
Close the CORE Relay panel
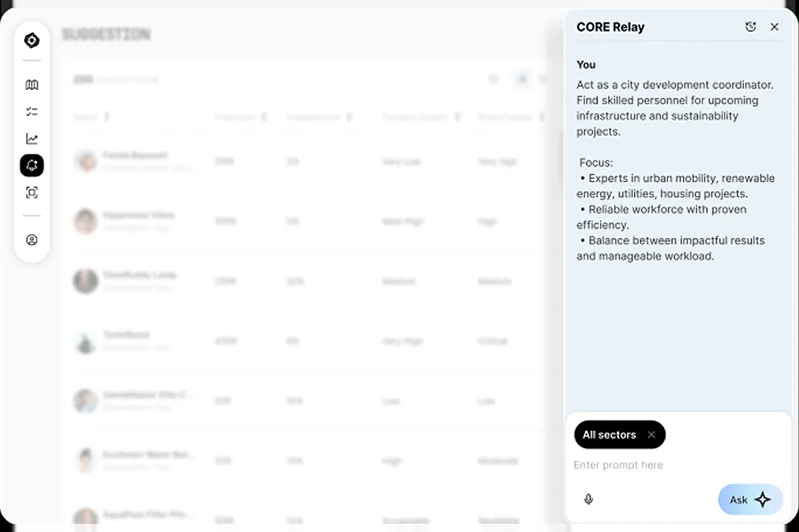[x=774, y=26]
